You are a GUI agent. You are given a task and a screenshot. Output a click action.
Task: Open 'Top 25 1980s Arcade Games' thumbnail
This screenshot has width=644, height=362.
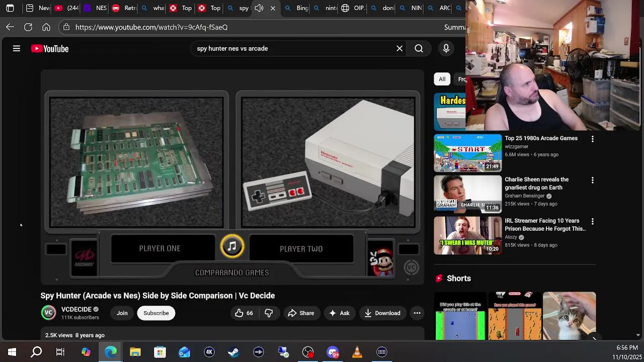[468, 153]
